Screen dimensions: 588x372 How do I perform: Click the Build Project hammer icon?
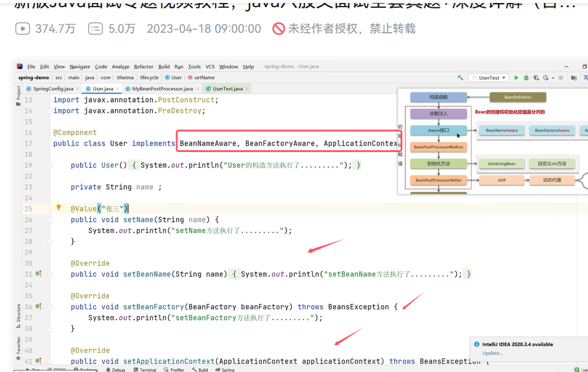[x=460, y=77]
